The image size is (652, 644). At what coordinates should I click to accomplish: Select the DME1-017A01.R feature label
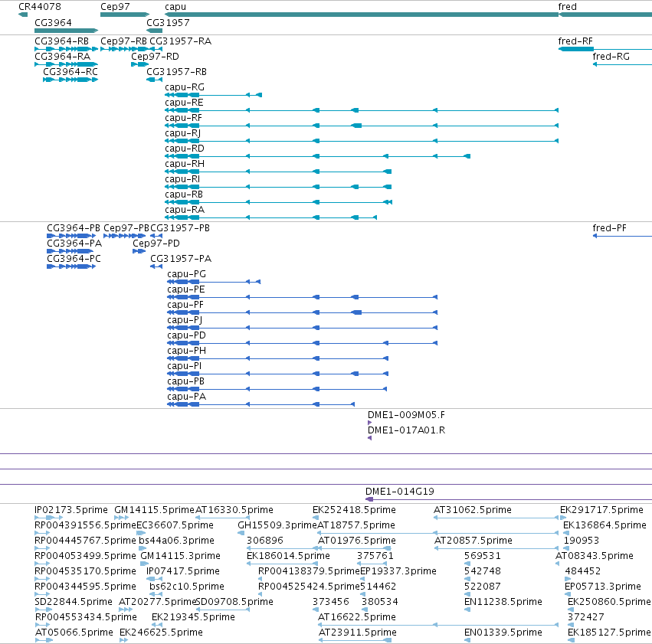406,430
